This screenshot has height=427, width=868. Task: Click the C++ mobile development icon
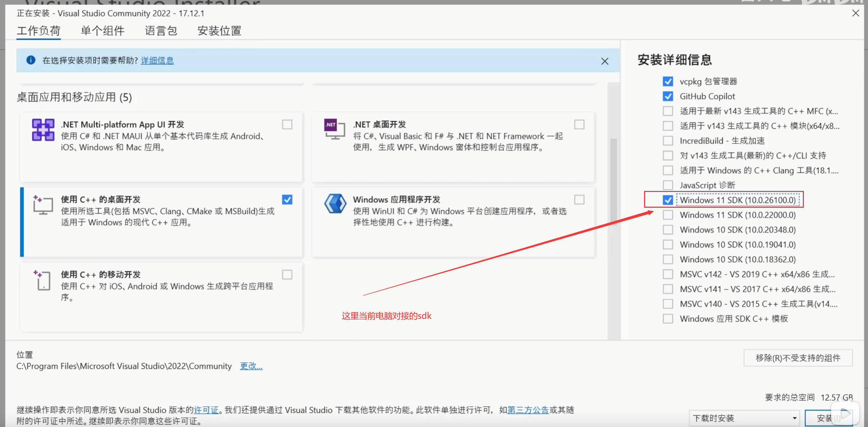point(43,280)
